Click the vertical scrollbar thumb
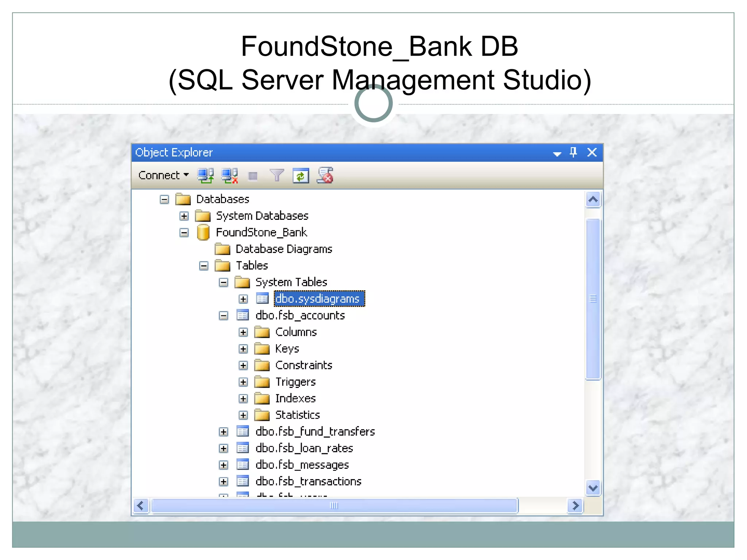 pyautogui.click(x=593, y=299)
